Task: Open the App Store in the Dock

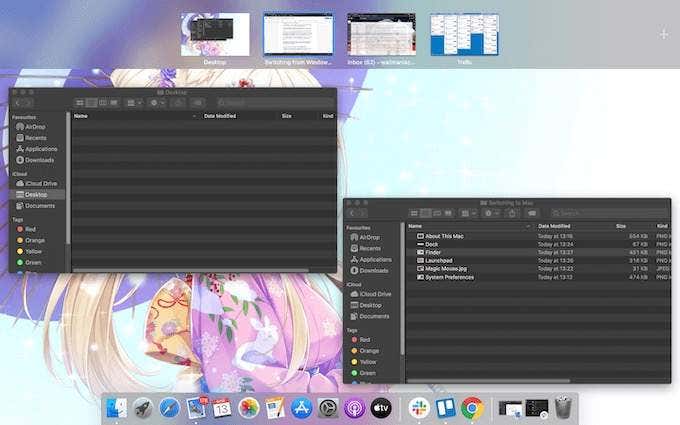Action: click(x=302, y=408)
